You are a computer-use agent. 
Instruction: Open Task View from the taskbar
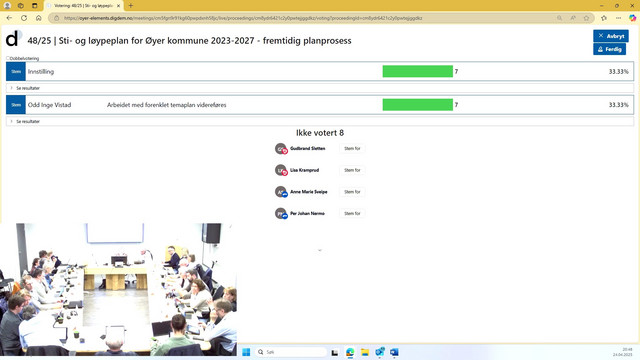coord(335,352)
